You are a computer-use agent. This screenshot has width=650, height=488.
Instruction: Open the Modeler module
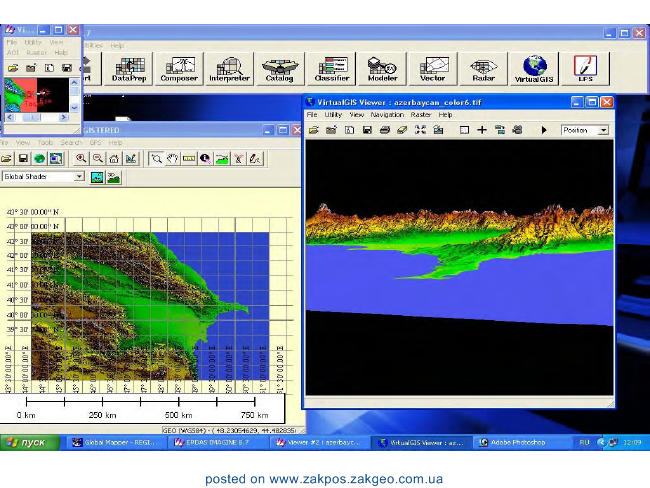382,69
